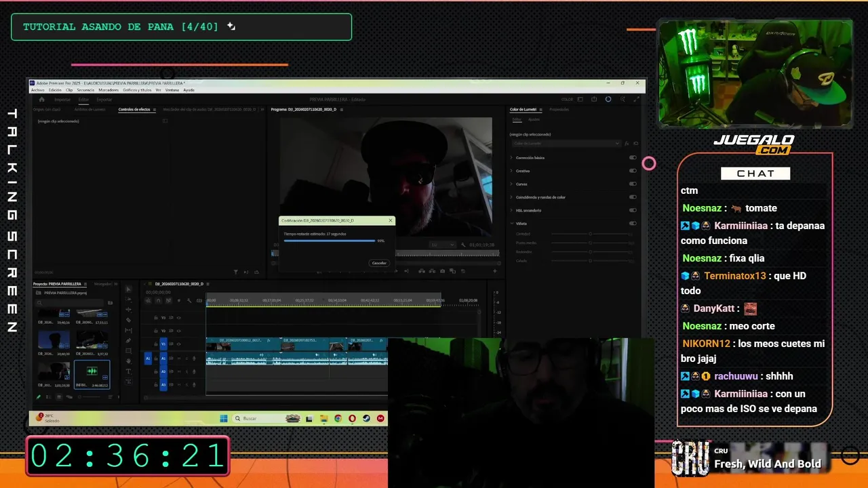Click Windows Start button
This screenshot has height=488, width=868.
pos(223,418)
